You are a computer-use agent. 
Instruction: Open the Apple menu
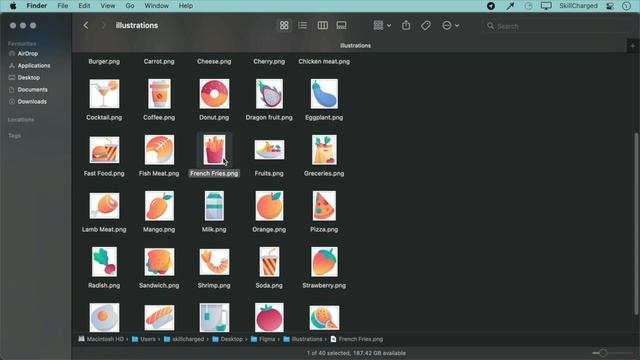[13, 6]
